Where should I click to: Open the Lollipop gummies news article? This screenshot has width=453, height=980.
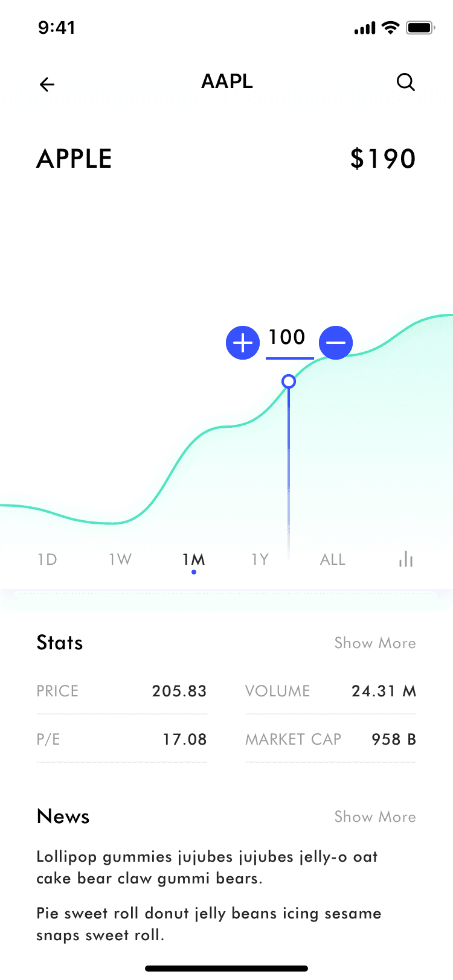tap(207, 868)
